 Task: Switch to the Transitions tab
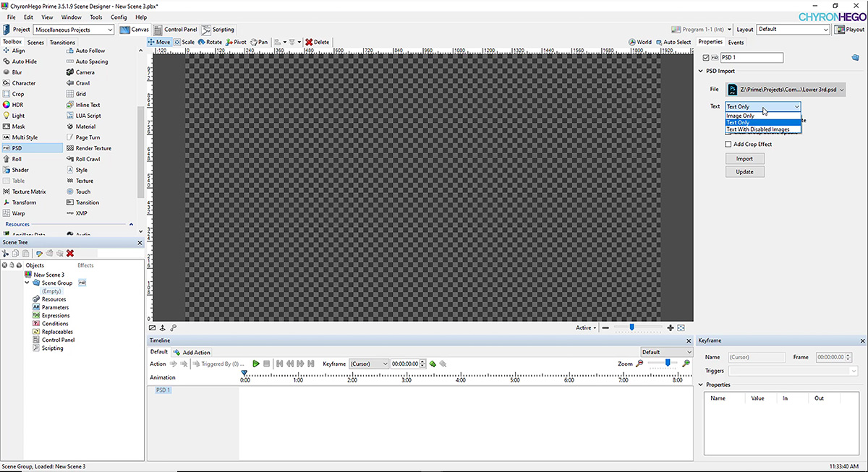pyautogui.click(x=62, y=43)
